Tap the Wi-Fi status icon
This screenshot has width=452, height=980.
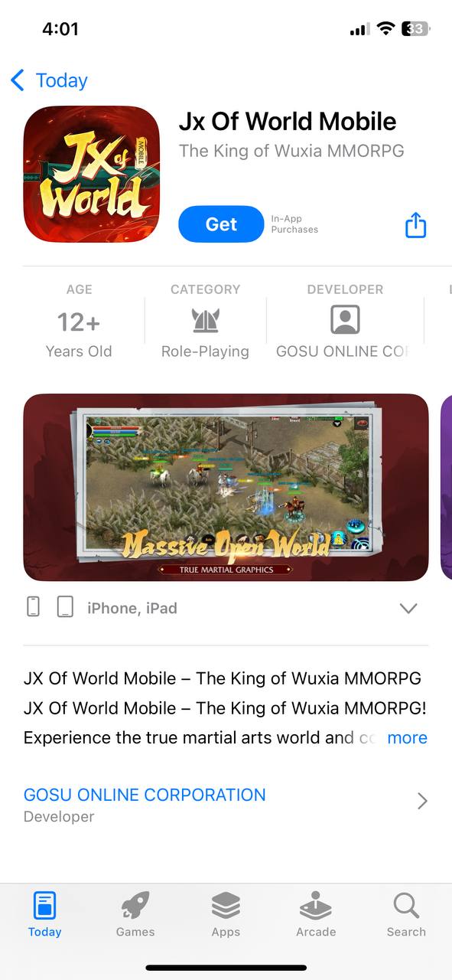(x=386, y=29)
